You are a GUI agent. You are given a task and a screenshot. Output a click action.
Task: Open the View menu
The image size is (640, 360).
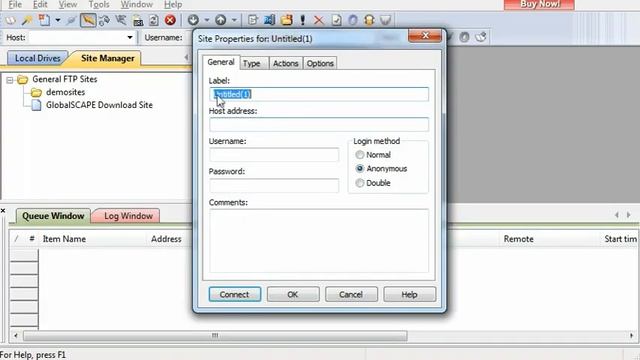coord(68,4)
